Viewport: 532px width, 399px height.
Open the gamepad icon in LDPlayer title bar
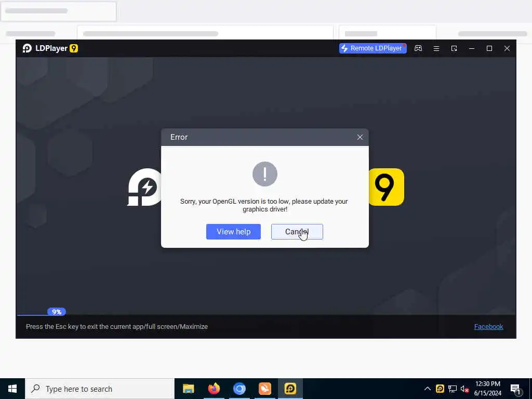pyautogui.click(x=418, y=48)
